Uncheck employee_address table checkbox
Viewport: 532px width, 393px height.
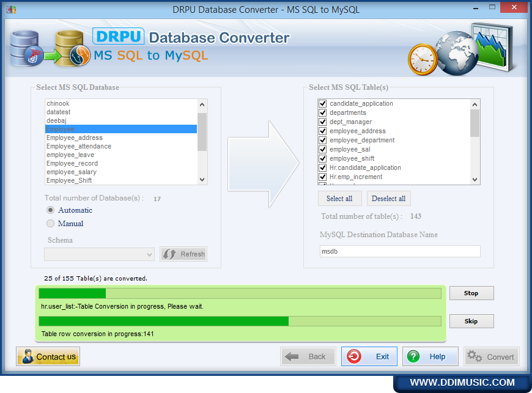click(323, 131)
